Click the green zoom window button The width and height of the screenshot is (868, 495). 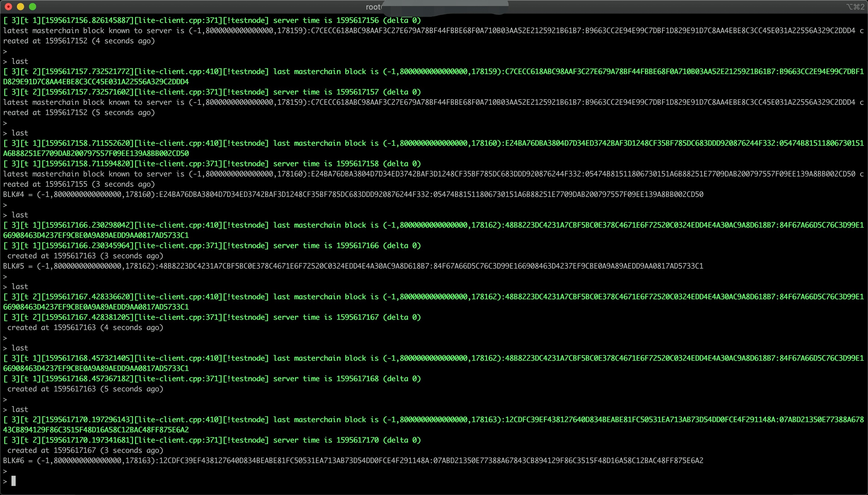pyautogui.click(x=33, y=6)
